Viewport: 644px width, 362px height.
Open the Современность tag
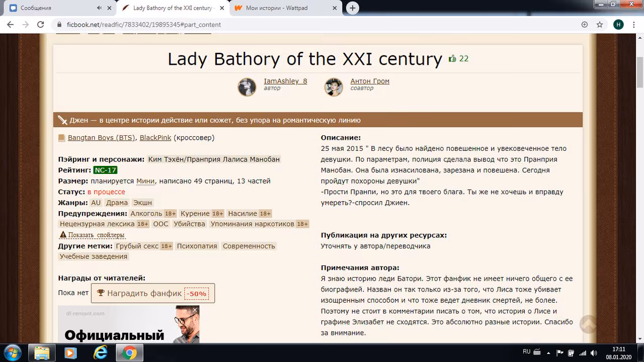pos(249,246)
